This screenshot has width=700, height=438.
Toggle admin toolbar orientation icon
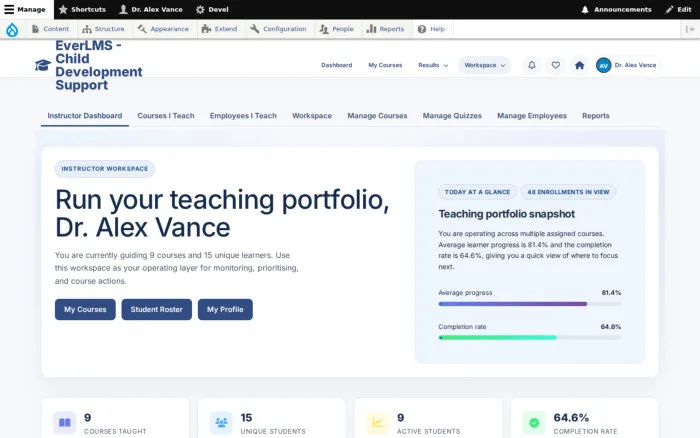(690, 29)
